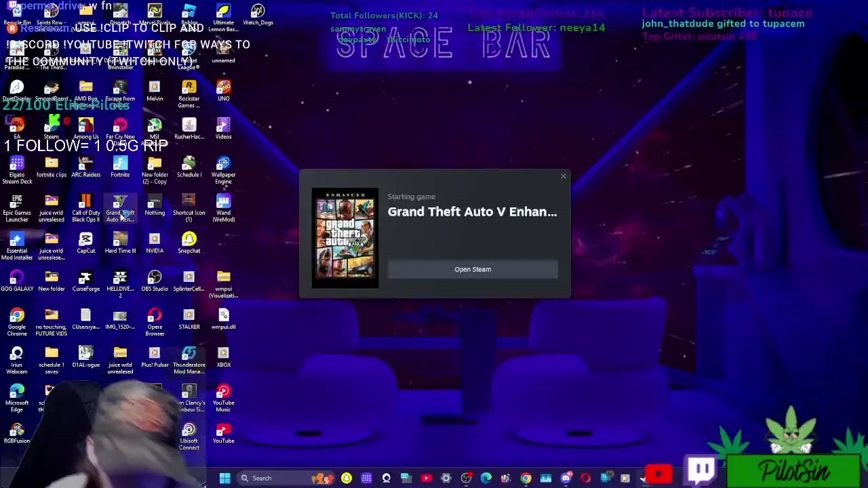Open Essential Mod Installer desktop icon

click(x=17, y=245)
